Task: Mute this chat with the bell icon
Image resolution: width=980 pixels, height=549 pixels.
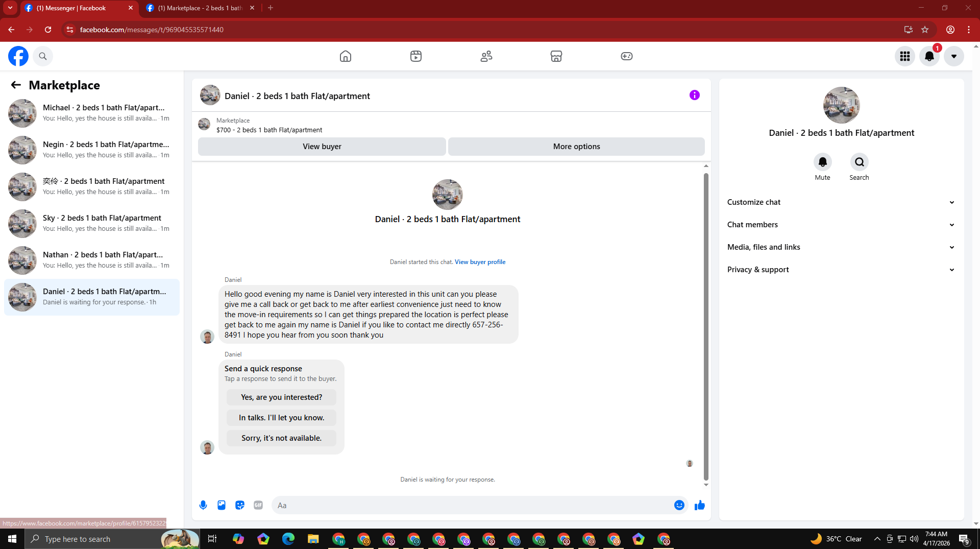Action: (x=822, y=162)
